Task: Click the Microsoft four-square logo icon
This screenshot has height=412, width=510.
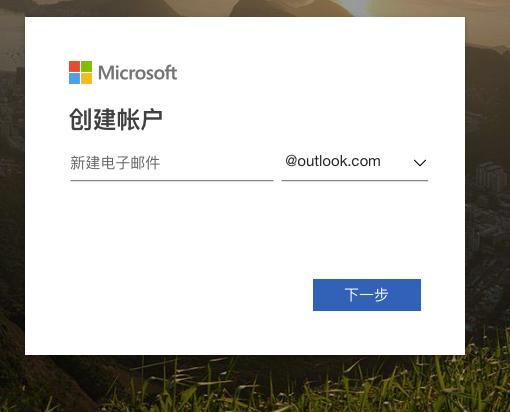Action: click(80, 72)
